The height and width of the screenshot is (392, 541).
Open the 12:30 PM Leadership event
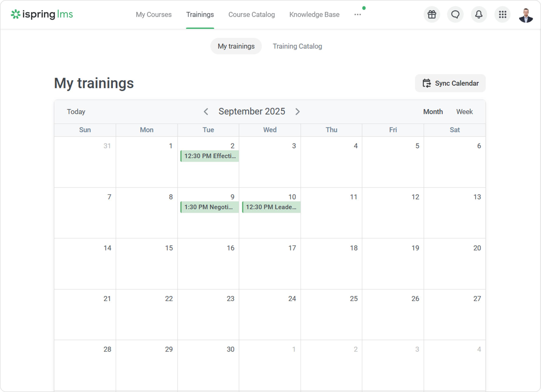coord(271,207)
